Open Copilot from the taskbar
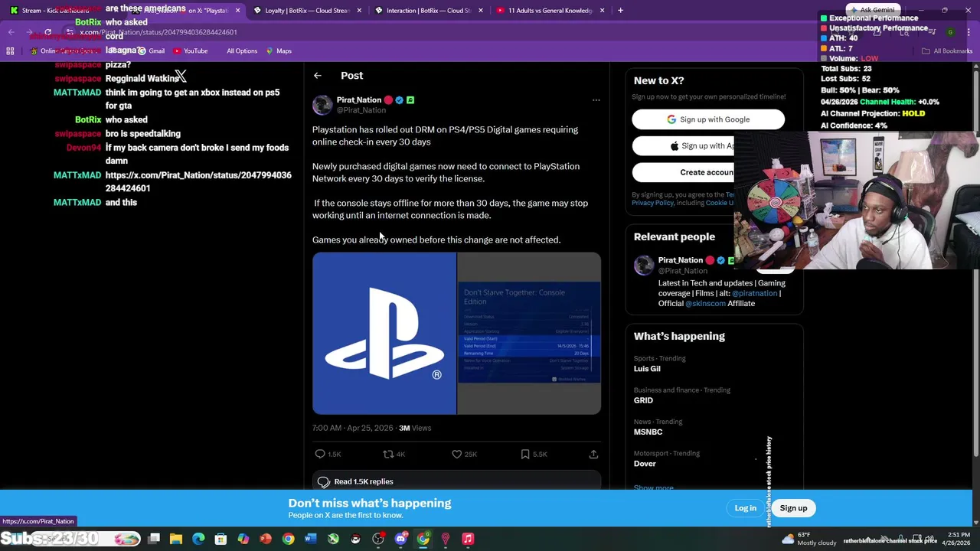 (243, 540)
